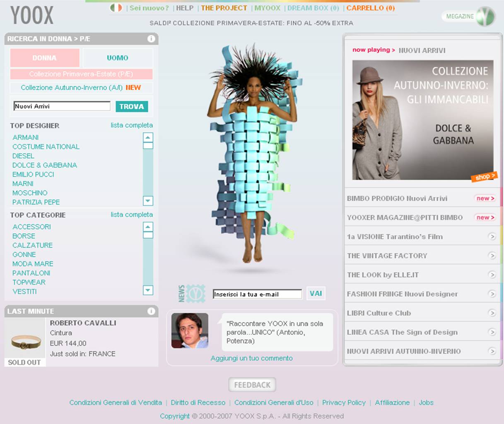The image size is (504, 424).
Task: Click the Sei nuovo? link
Action: (149, 8)
